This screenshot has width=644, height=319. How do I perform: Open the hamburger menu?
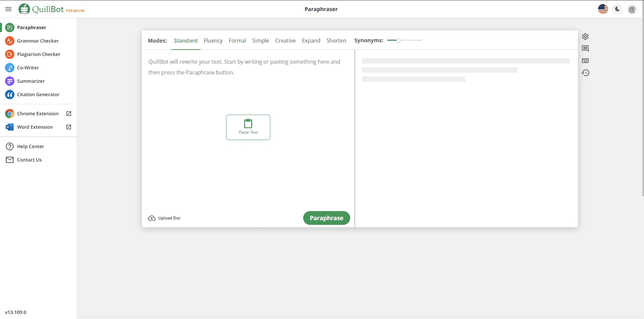pos(8,9)
